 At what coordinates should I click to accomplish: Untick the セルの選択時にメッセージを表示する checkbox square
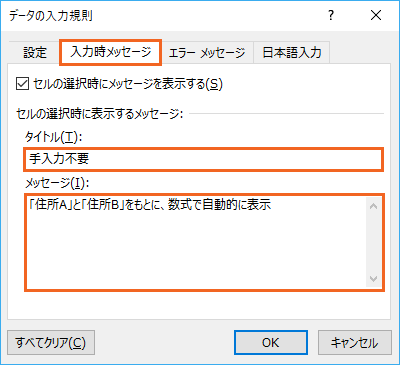tap(22, 84)
